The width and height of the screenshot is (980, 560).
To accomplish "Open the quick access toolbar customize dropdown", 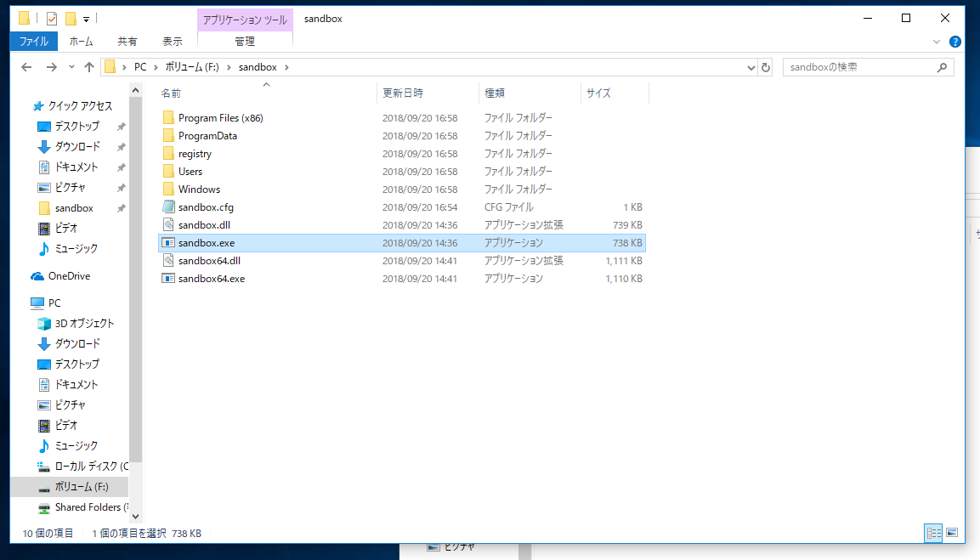I will coord(86,20).
